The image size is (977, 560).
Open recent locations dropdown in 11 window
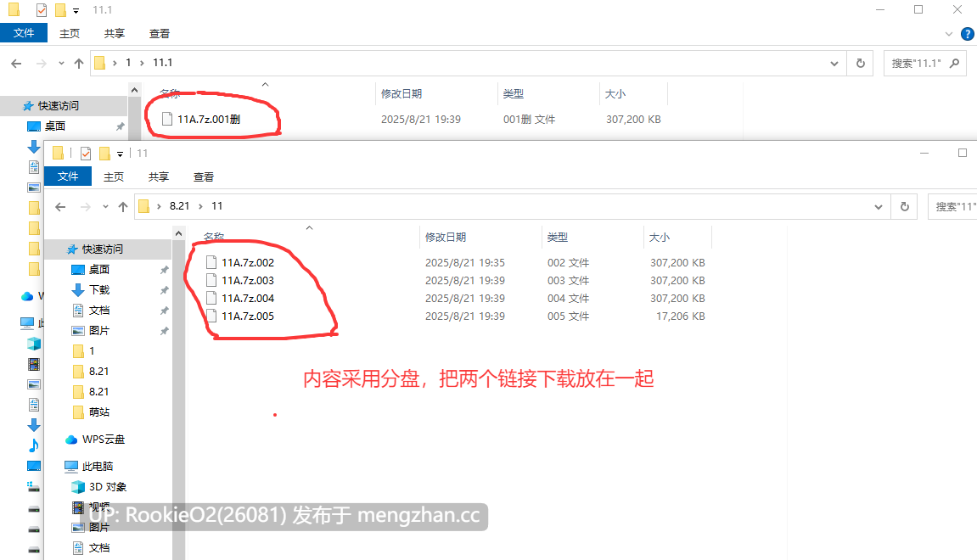(105, 206)
